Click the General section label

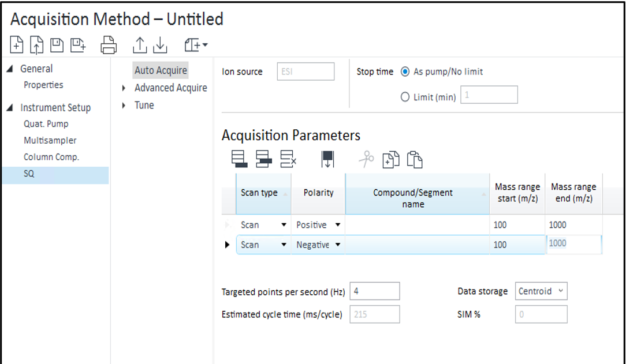click(x=36, y=69)
